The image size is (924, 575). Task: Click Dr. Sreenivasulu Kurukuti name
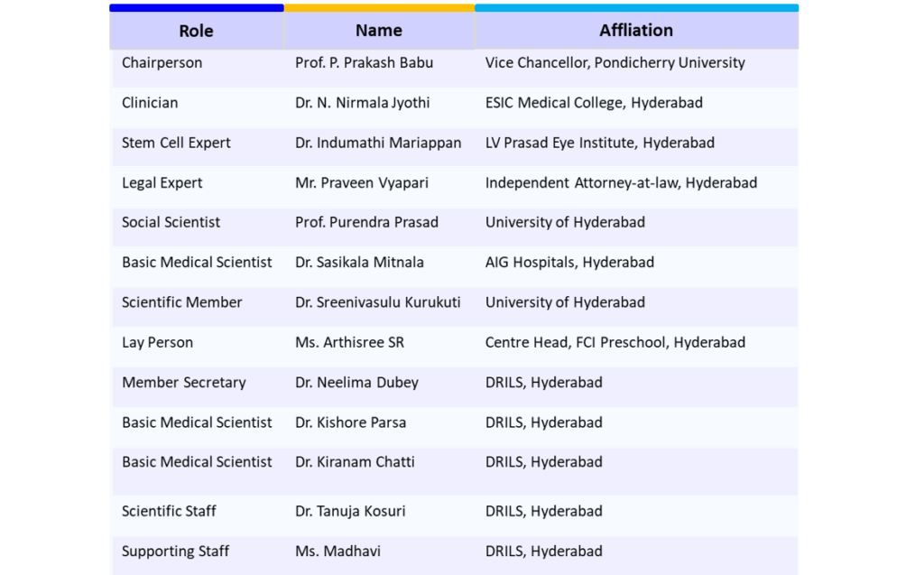point(378,302)
